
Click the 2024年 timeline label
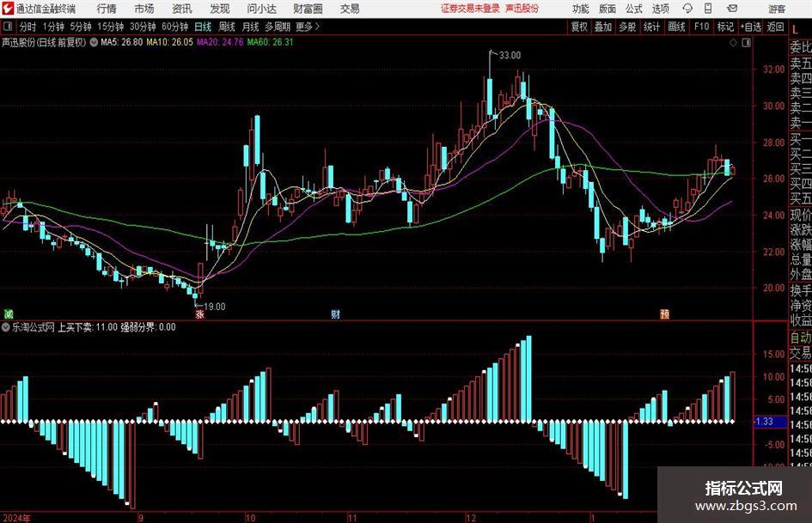[16, 518]
